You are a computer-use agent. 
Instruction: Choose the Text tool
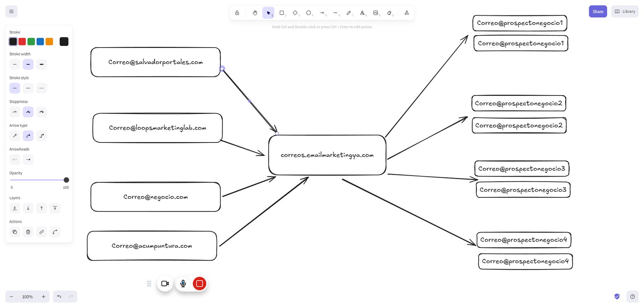pos(362,13)
